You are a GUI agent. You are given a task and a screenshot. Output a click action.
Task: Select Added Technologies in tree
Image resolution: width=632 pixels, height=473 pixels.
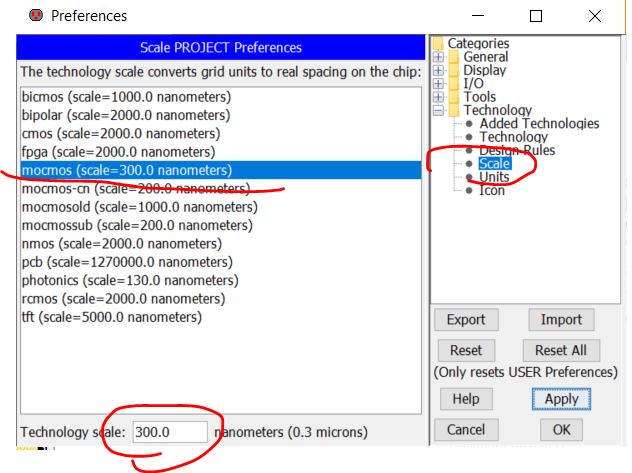coord(532,124)
